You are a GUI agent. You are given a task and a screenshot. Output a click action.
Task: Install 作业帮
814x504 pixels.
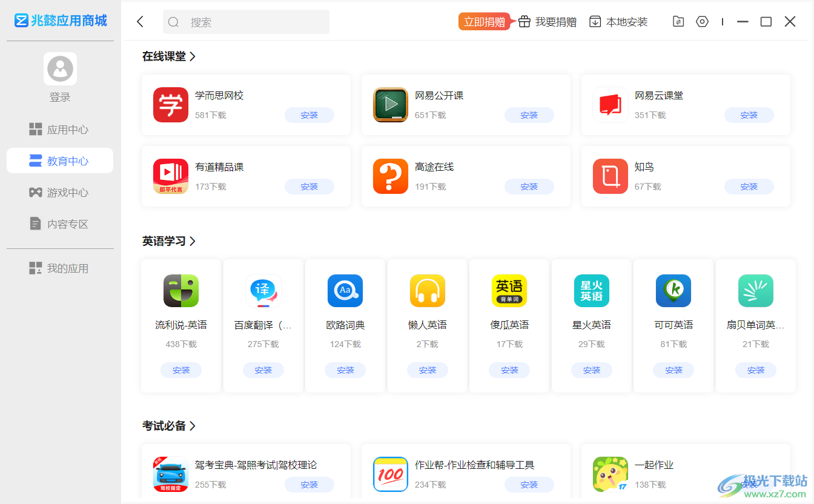pos(529,485)
